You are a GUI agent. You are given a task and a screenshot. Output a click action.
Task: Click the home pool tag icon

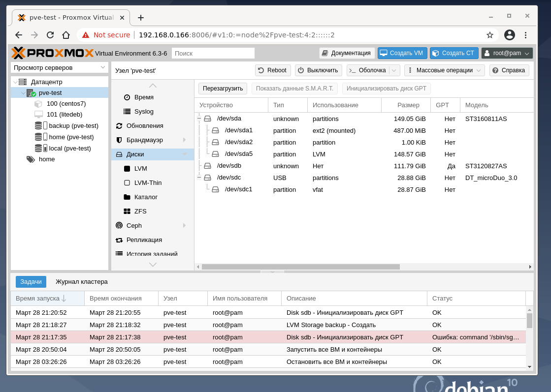tap(31, 159)
